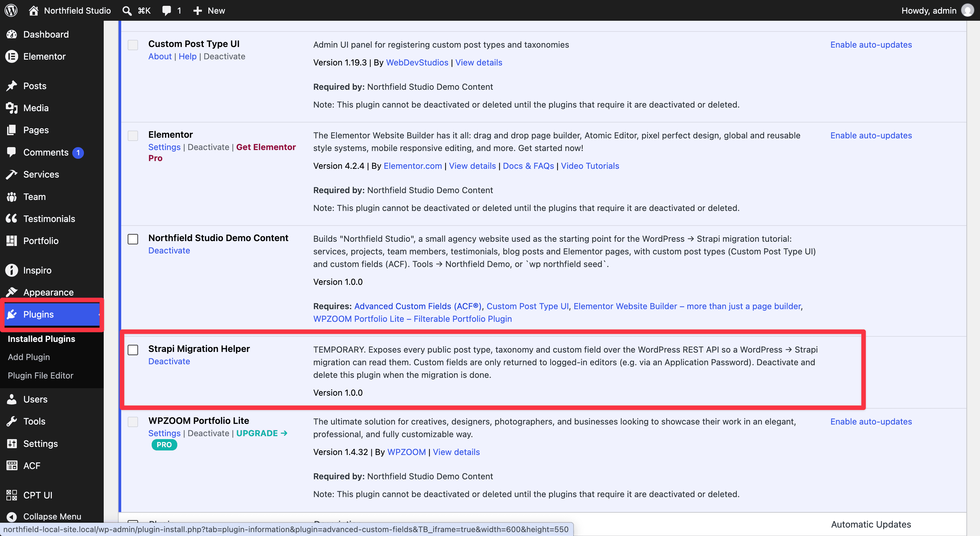Tick the Elementor plugin checkbox
980x536 pixels.
(133, 136)
